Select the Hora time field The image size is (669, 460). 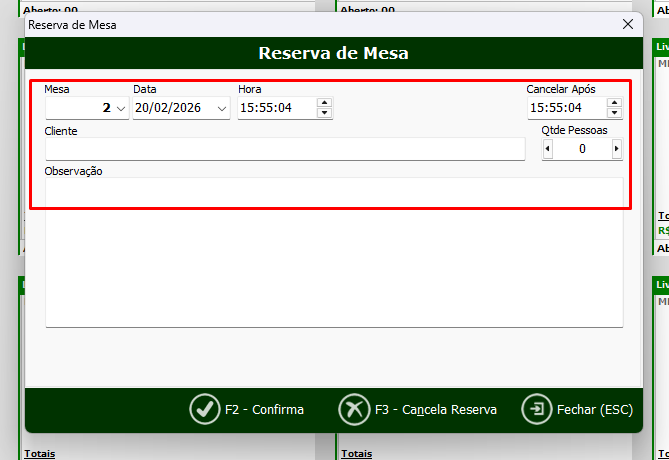click(x=275, y=108)
